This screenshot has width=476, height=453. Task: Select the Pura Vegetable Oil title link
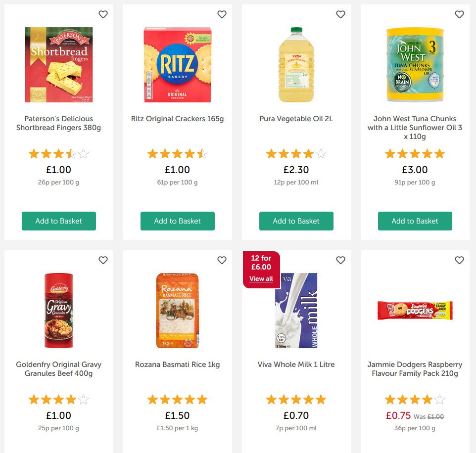(x=296, y=119)
